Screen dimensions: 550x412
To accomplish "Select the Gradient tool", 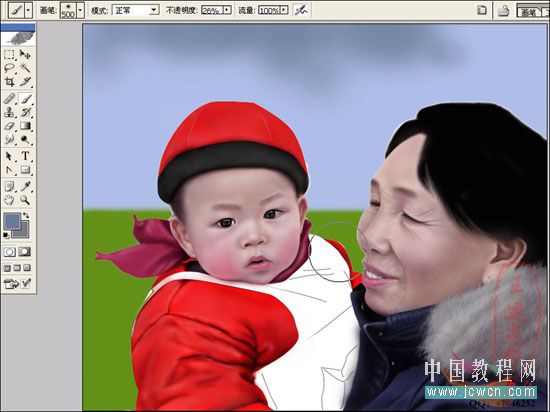I will 25,126.
